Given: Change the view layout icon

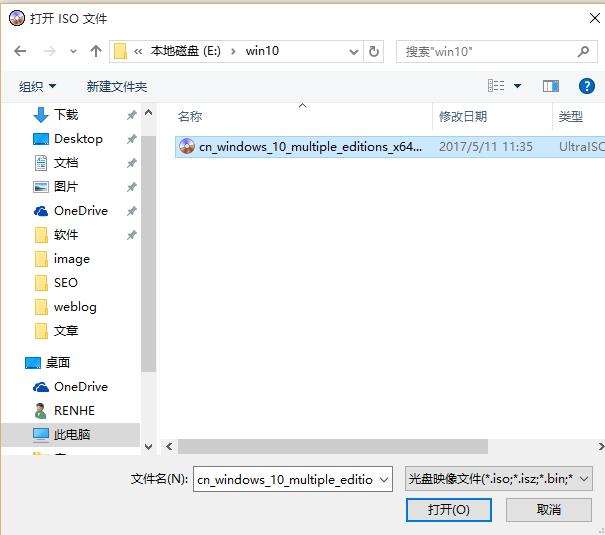Looking at the screenshot, I should coord(496,86).
